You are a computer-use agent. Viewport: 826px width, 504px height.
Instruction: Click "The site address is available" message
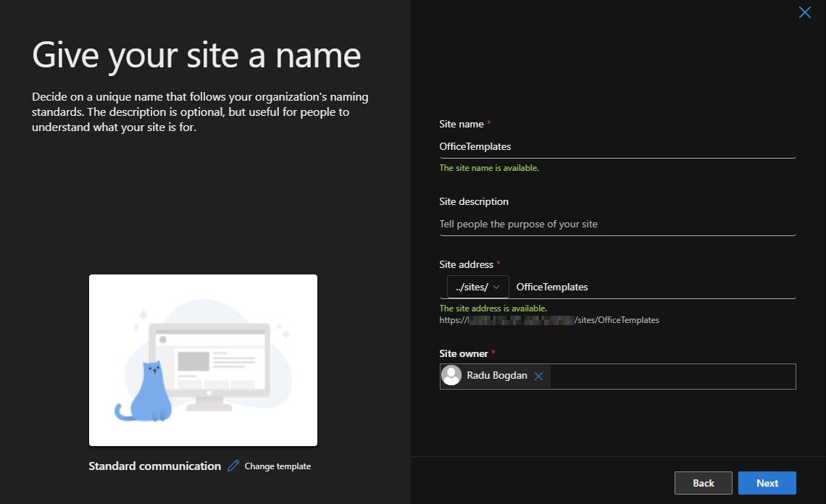(493, 308)
